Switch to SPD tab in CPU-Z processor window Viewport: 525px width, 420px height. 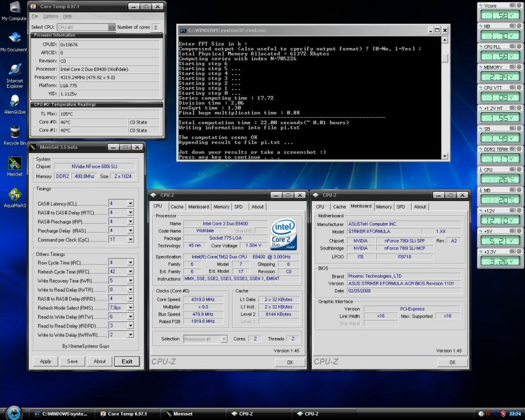pyautogui.click(x=238, y=207)
